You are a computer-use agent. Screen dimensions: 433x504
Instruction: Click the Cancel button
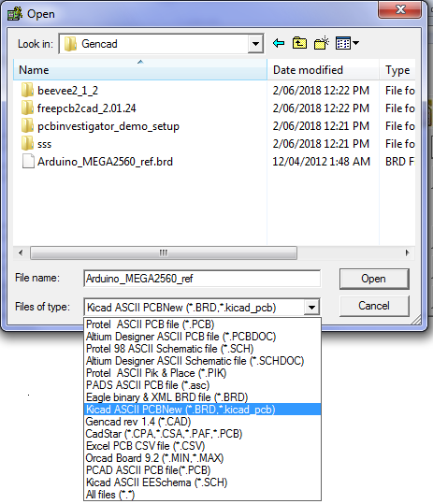tap(374, 306)
